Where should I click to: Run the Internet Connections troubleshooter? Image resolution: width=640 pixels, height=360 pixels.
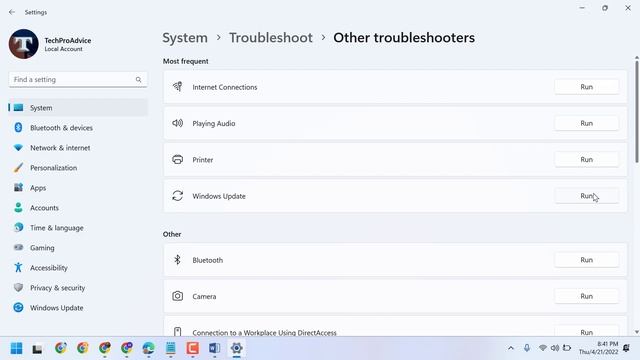pos(587,87)
